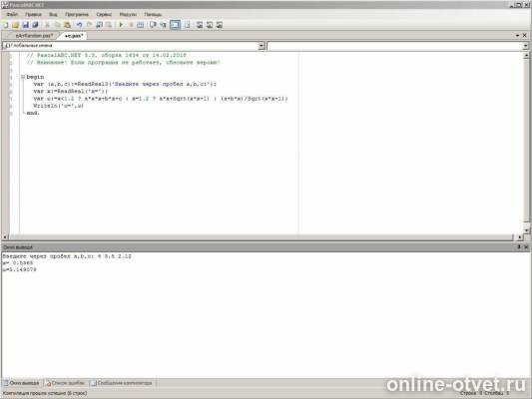Click the Cut scissors icon
This screenshot has height=399, width=532.
[x=48, y=25]
